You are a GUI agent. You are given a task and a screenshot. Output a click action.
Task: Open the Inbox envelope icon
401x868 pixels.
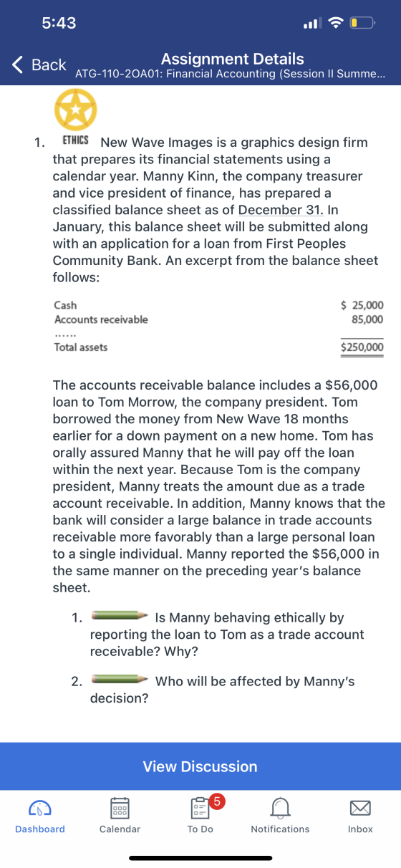click(360, 809)
